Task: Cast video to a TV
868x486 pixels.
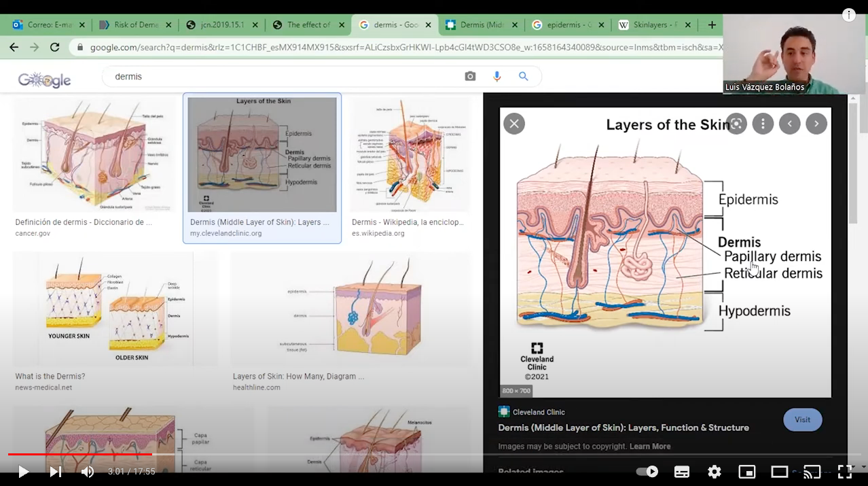Action: (812, 472)
